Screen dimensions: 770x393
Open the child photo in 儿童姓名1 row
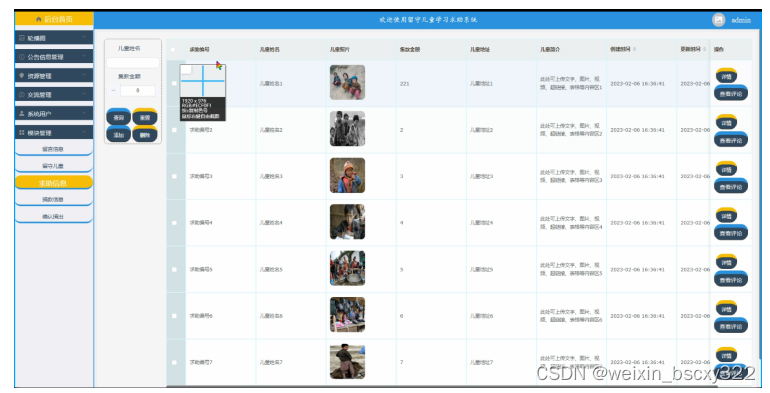347,83
